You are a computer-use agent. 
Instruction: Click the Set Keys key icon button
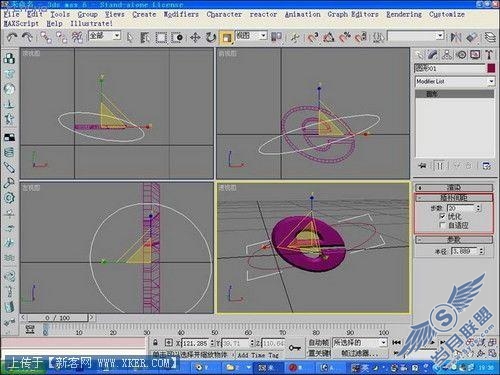294,348
